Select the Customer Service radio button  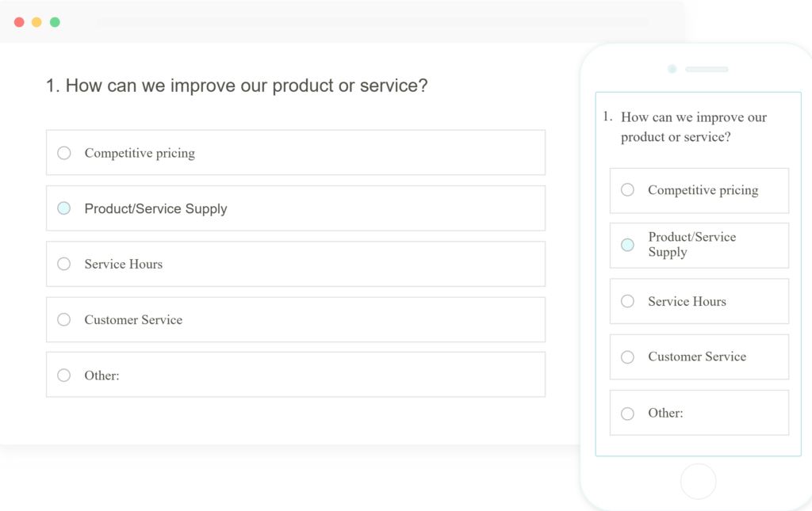pyautogui.click(x=63, y=319)
